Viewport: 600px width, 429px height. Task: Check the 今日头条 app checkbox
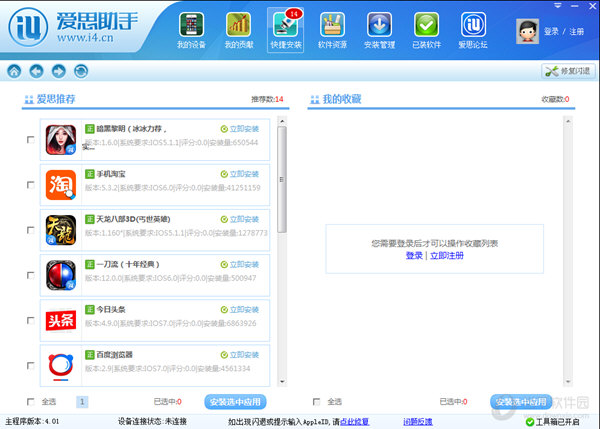pos(31,320)
